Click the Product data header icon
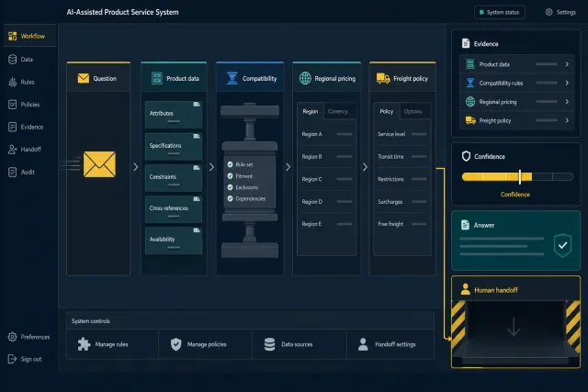This screenshot has height=392, width=588. (x=157, y=78)
